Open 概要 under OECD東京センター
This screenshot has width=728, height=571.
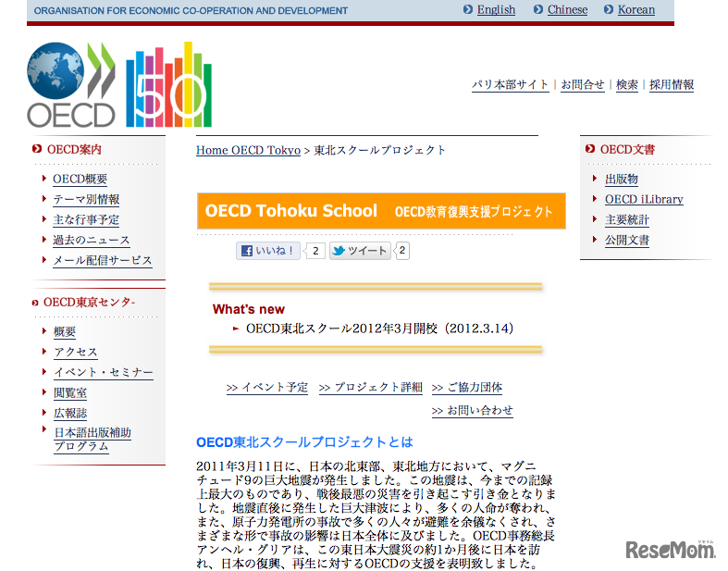(65, 331)
